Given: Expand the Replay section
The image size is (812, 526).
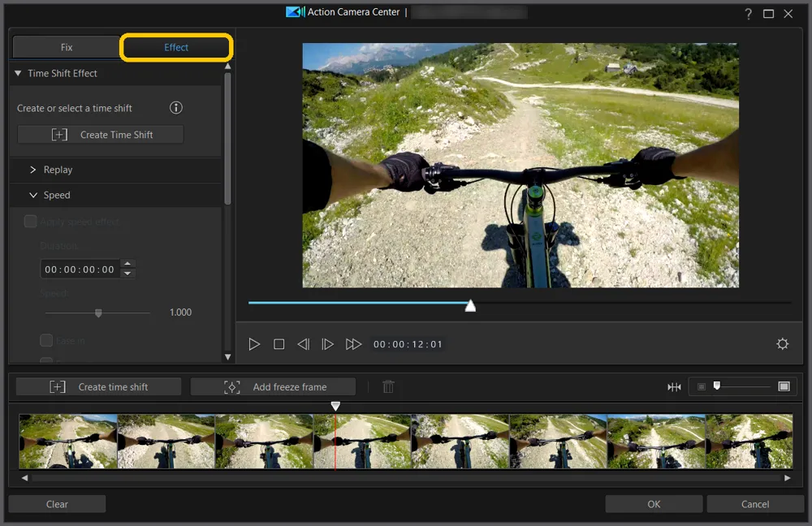Looking at the screenshot, I should coord(33,170).
